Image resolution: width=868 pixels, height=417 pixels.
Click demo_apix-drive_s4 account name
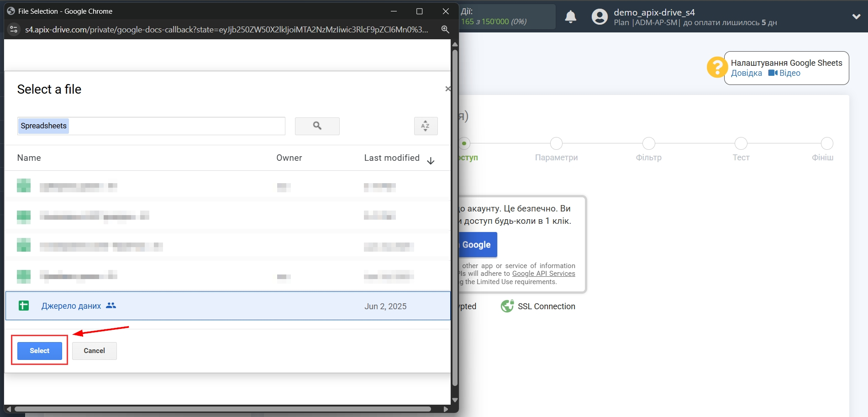[654, 12]
